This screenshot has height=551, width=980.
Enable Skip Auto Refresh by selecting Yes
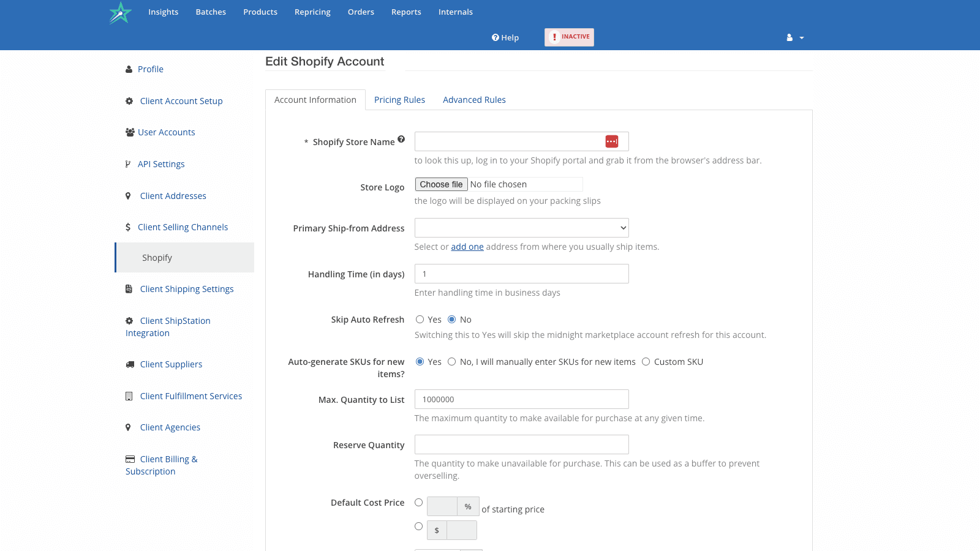pyautogui.click(x=420, y=319)
